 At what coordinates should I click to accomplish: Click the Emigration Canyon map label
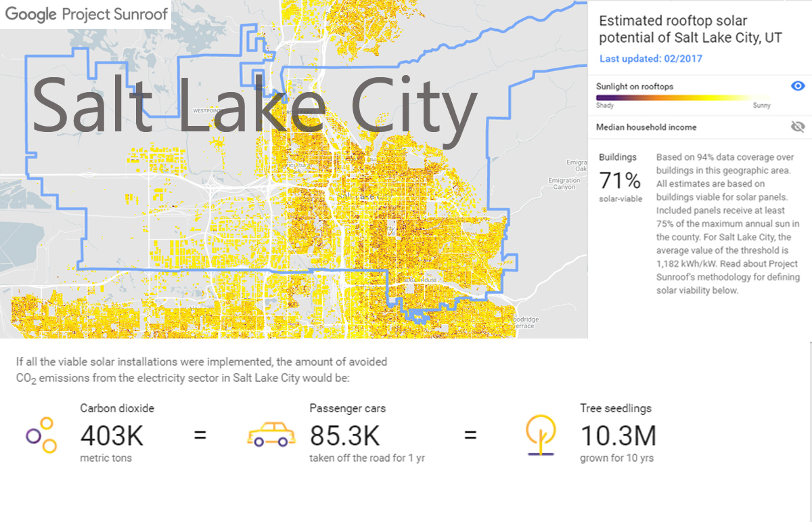pyautogui.click(x=564, y=183)
